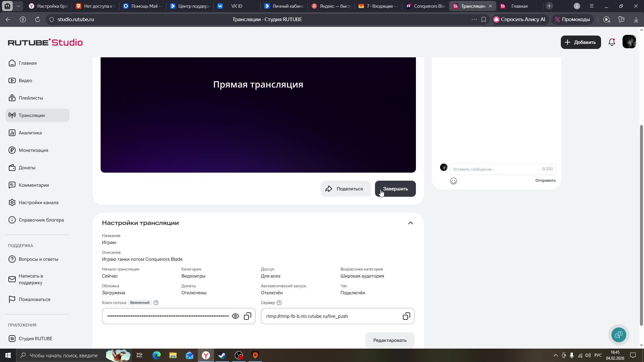Click Редактировать button

[x=390, y=340]
